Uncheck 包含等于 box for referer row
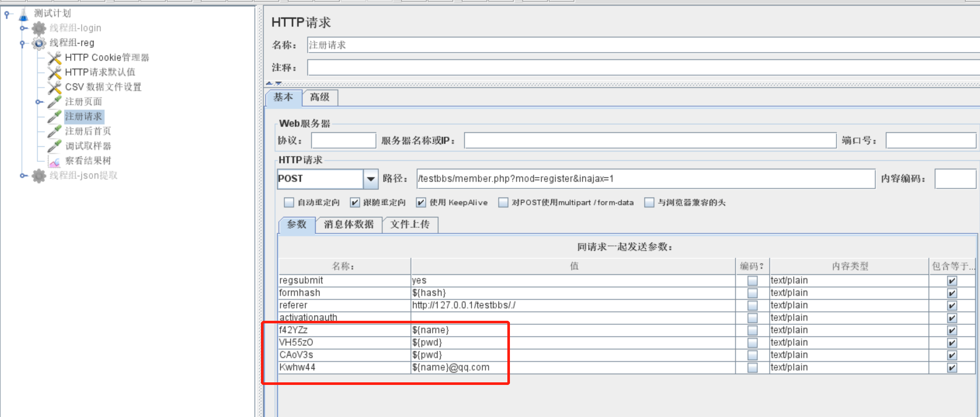The height and width of the screenshot is (417, 980). 952,305
